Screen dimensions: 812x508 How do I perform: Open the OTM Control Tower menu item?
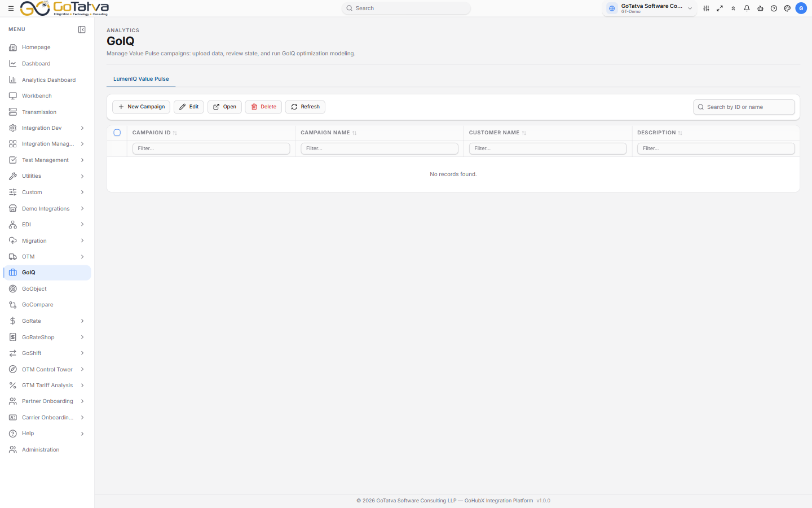pyautogui.click(x=47, y=370)
